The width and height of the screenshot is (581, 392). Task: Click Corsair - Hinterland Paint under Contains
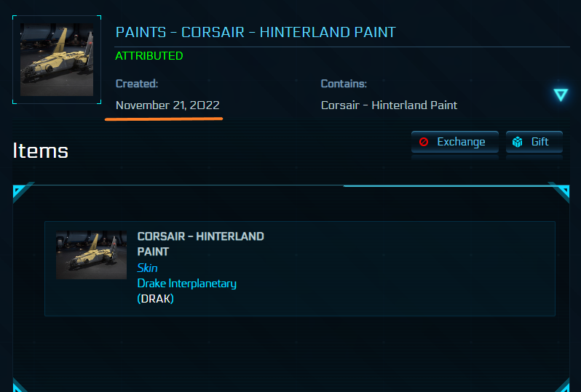tap(389, 105)
